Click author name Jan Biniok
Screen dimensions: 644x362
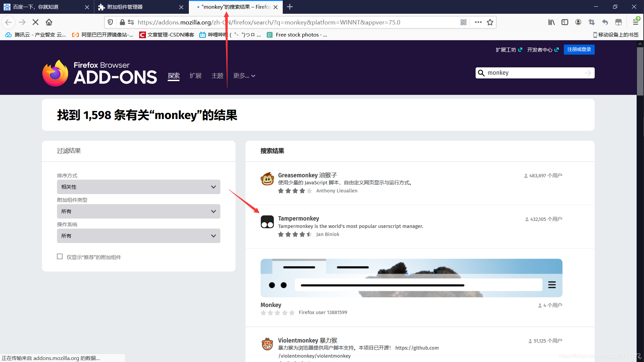click(x=328, y=234)
